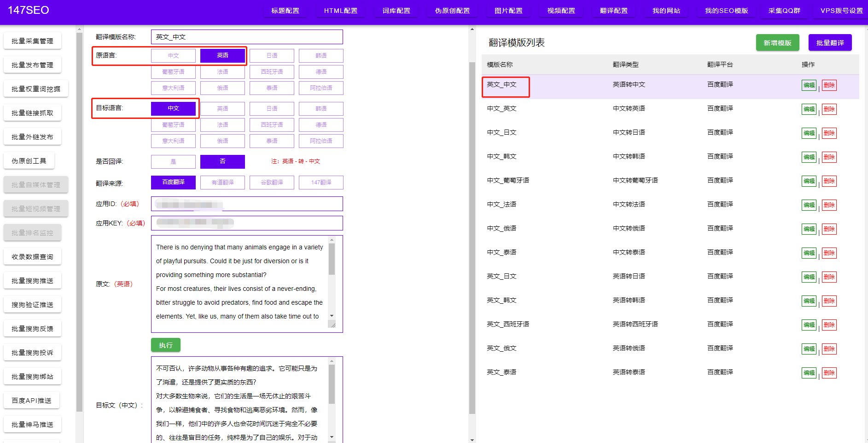Screen dimensions: 868x443
Task: Select 阿拉伯语 as target language
Action: (321, 141)
